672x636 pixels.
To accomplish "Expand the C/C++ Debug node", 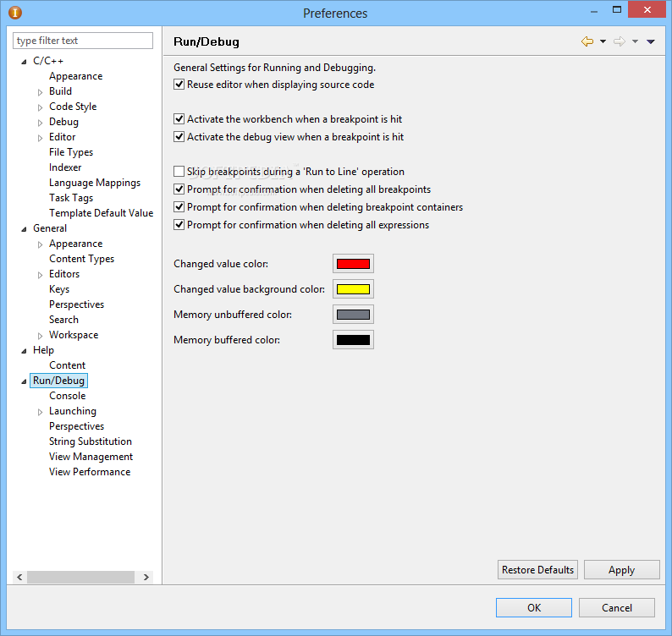I will [40, 123].
